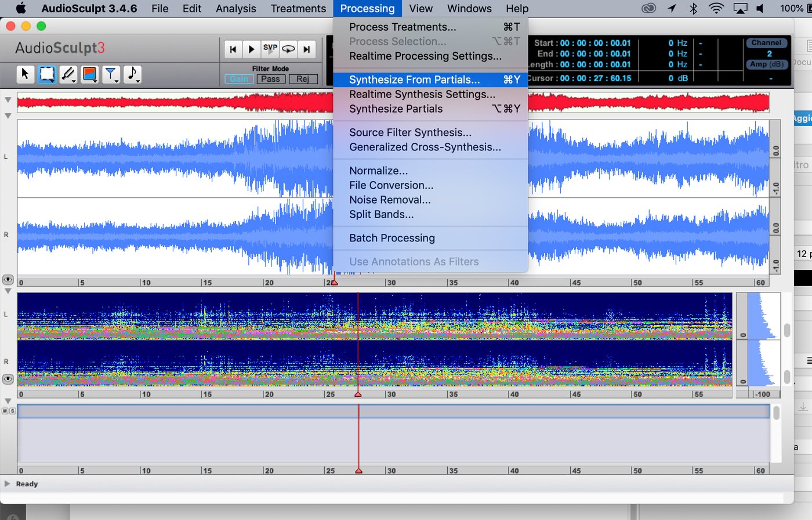Collapse the blue stereo waveform panel
Image resolution: width=812 pixels, height=520 pixels.
(8, 116)
